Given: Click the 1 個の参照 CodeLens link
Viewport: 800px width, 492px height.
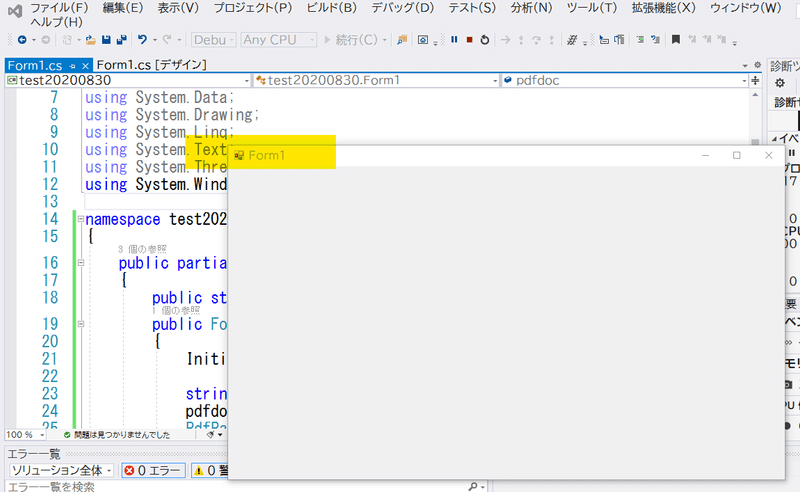Looking at the screenshot, I should [176, 311].
